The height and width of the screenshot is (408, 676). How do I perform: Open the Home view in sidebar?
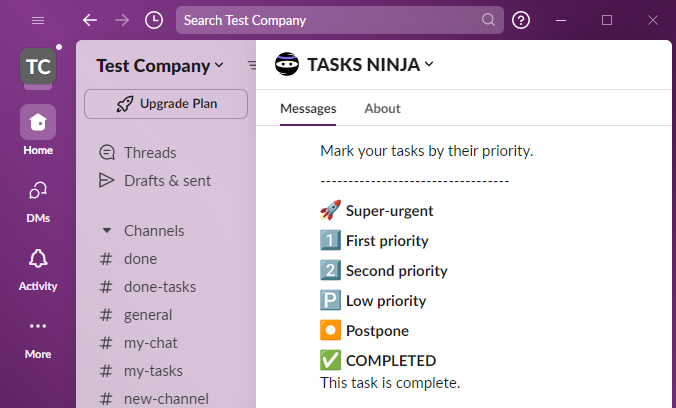(38, 123)
